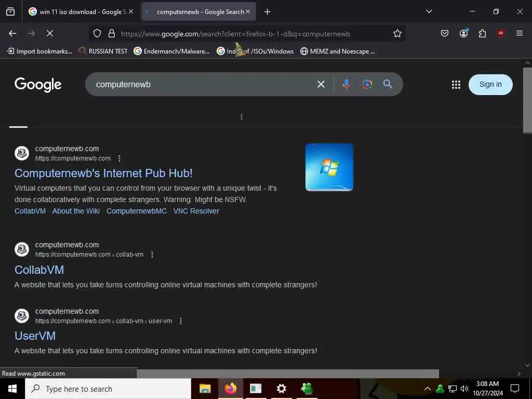This screenshot has height=399, width=532.
Task: Open the notification center icon
Action: click(x=515, y=389)
